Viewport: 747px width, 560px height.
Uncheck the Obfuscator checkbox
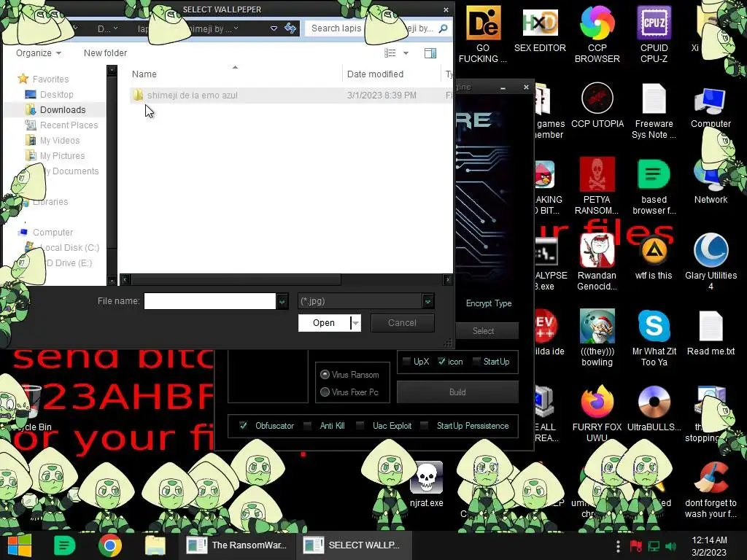point(243,426)
